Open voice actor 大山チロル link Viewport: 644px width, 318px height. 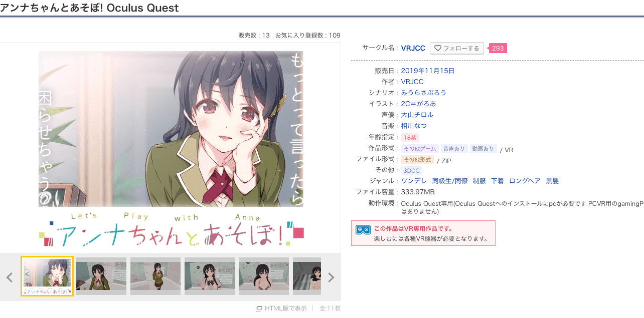pyautogui.click(x=417, y=115)
